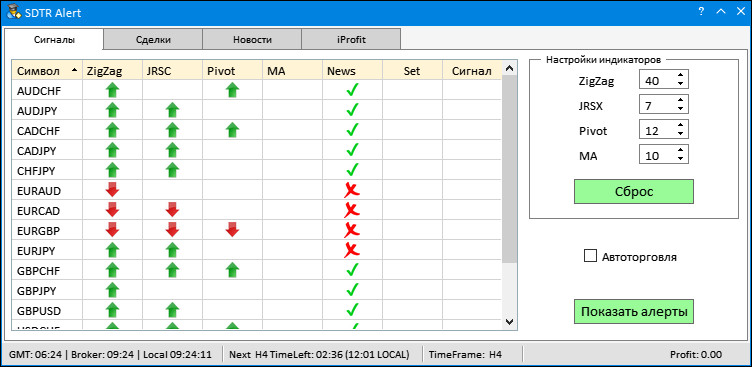The height and width of the screenshot is (367, 752).
Task: Click the TimeFrame: H4 status text
Action: [x=465, y=355]
